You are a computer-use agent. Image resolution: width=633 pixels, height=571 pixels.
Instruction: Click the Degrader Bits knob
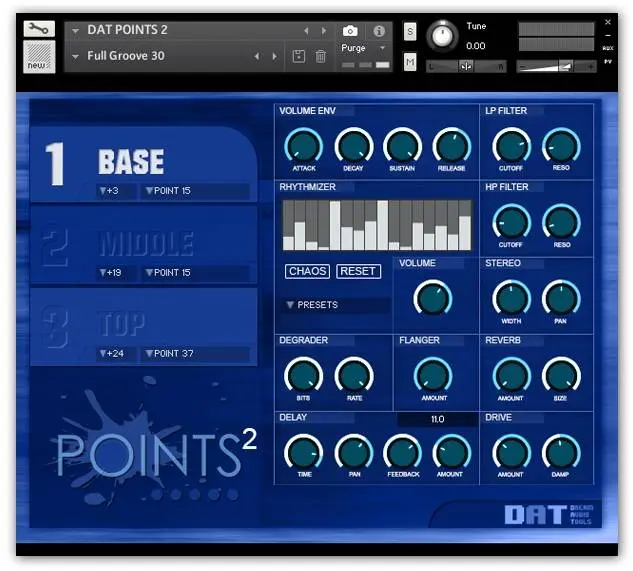tap(304, 376)
